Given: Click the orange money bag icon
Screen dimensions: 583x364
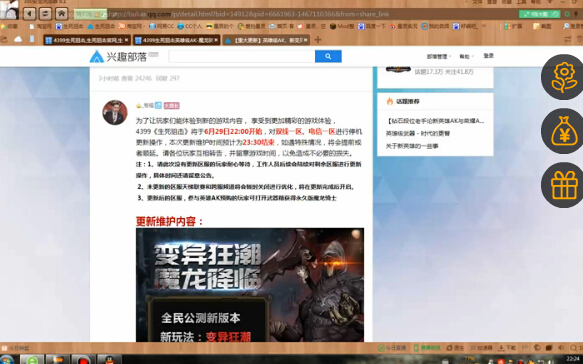Looking at the screenshot, I should tap(564, 131).
